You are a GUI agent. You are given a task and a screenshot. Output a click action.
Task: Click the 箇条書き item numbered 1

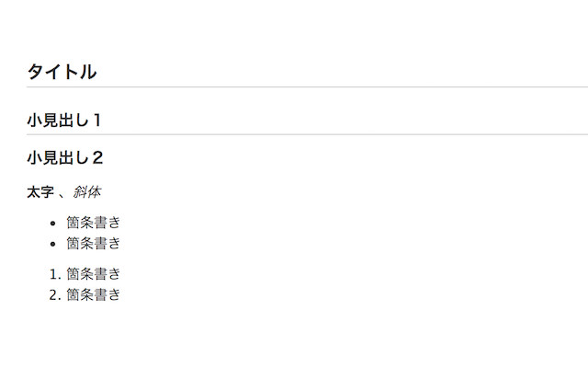click(x=94, y=274)
